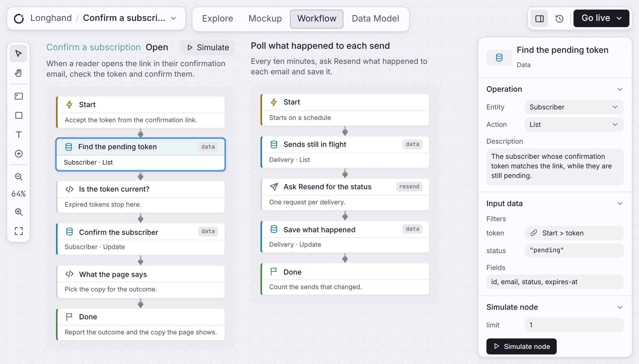Select the Confirm the subscriber node
639x364 pixels.
tap(140, 239)
